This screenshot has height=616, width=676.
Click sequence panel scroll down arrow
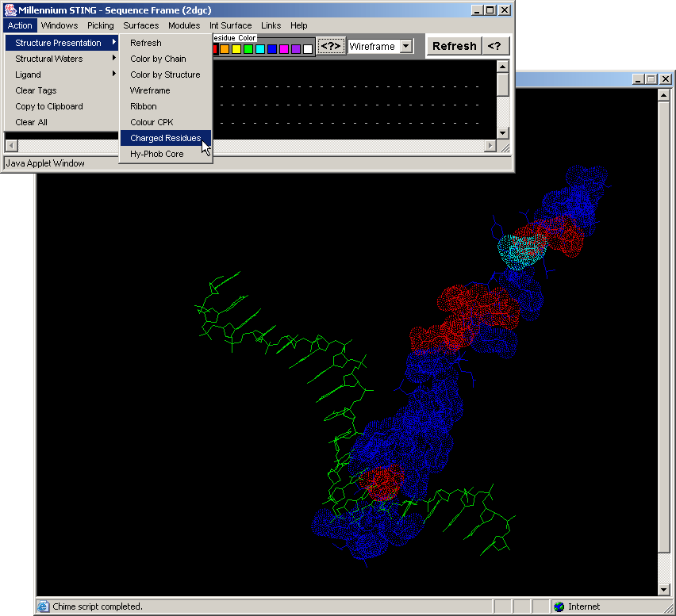click(x=503, y=133)
